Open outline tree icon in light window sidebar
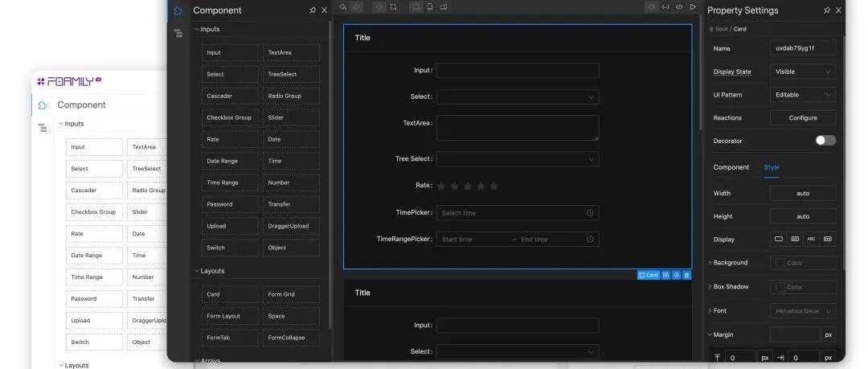 coord(43,128)
